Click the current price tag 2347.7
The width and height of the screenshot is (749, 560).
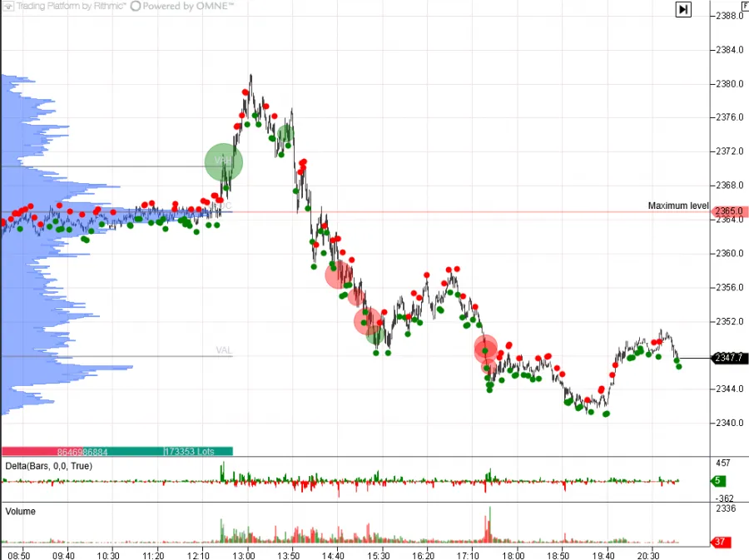point(728,358)
